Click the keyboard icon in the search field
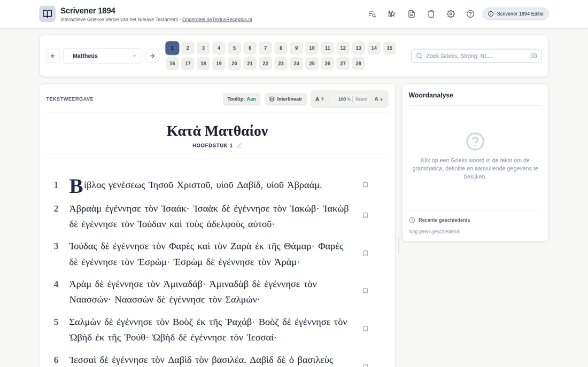Viewport: 588px width, 367px height. click(x=533, y=56)
